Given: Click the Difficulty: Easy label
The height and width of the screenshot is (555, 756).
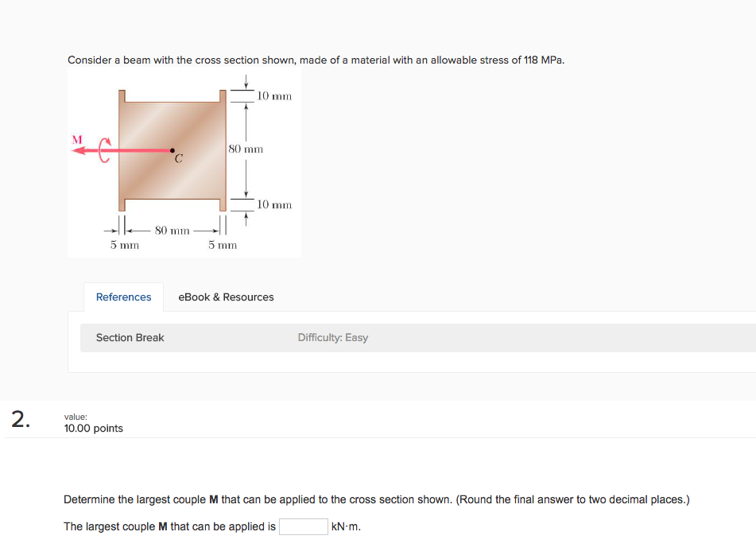Looking at the screenshot, I should point(332,337).
